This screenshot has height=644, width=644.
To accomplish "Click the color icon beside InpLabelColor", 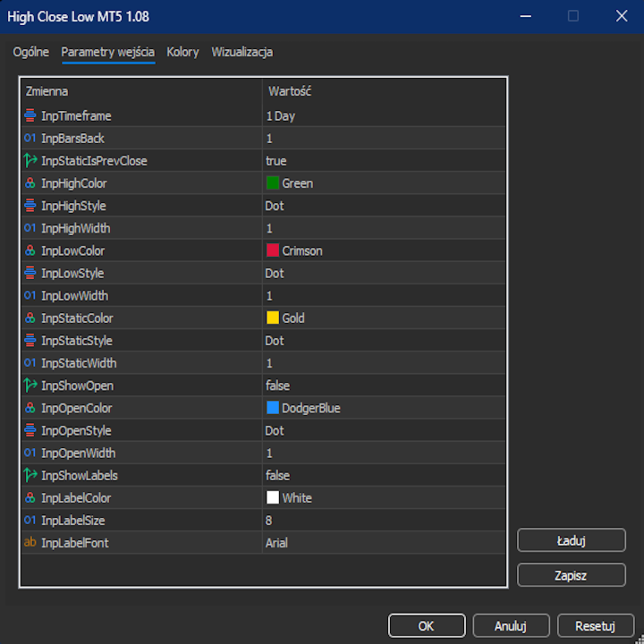I will (30, 498).
